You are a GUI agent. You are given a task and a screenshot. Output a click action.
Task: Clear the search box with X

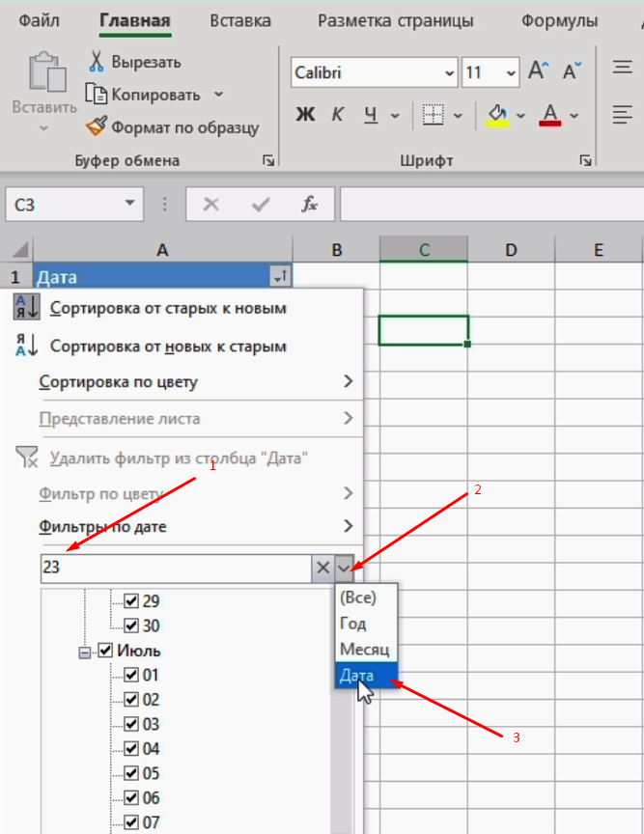tap(322, 568)
